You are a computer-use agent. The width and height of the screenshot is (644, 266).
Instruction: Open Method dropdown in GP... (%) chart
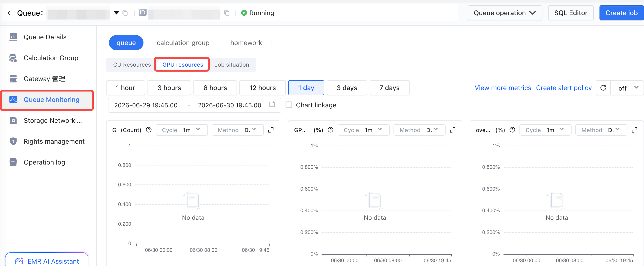(x=419, y=130)
